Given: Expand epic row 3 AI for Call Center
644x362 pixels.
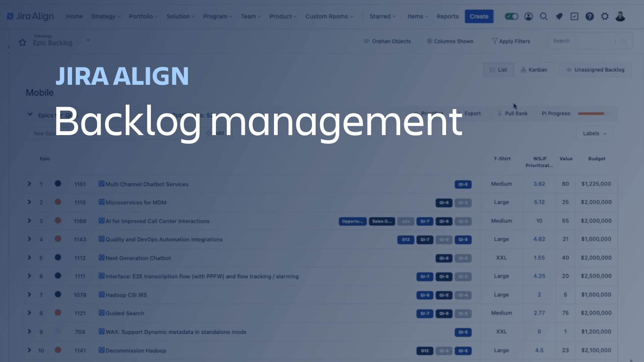Looking at the screenshot, I should click(x=29, y=221).
